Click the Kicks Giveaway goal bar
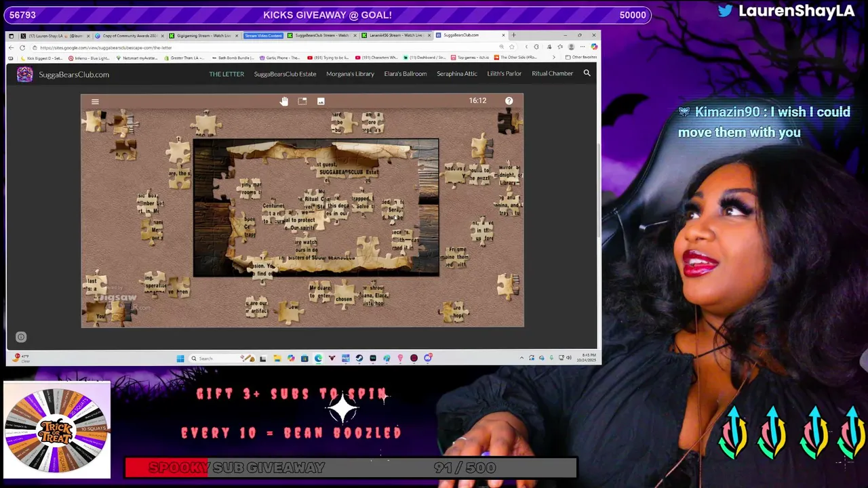This screenshot has height=488, width=868. point(327,15)
